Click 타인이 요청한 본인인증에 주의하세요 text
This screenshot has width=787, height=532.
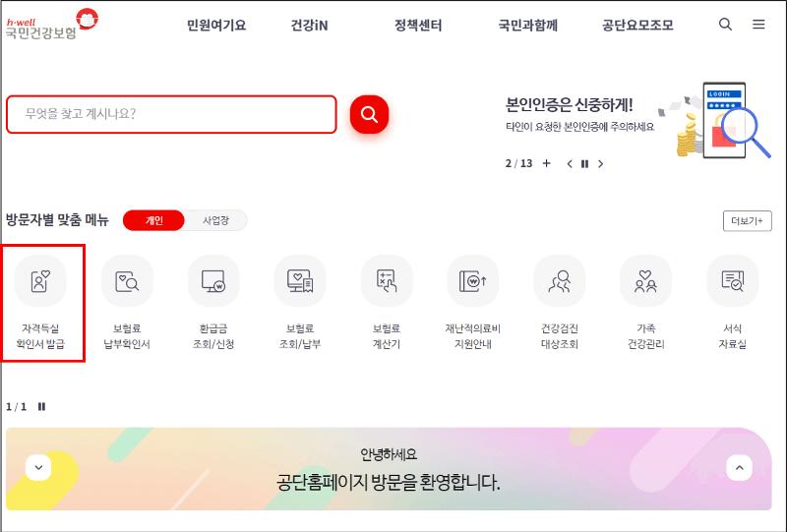click(579, 127)
